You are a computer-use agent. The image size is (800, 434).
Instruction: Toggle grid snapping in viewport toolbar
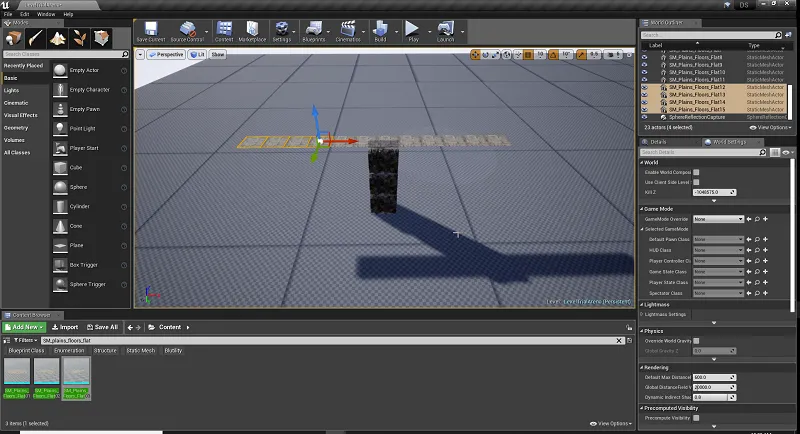[x=529, y=55]
